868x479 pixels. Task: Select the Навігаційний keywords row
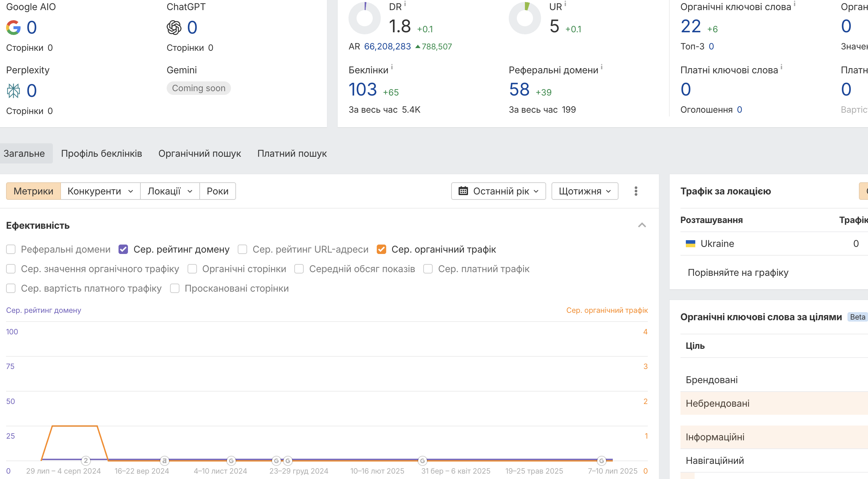[774, 460]
